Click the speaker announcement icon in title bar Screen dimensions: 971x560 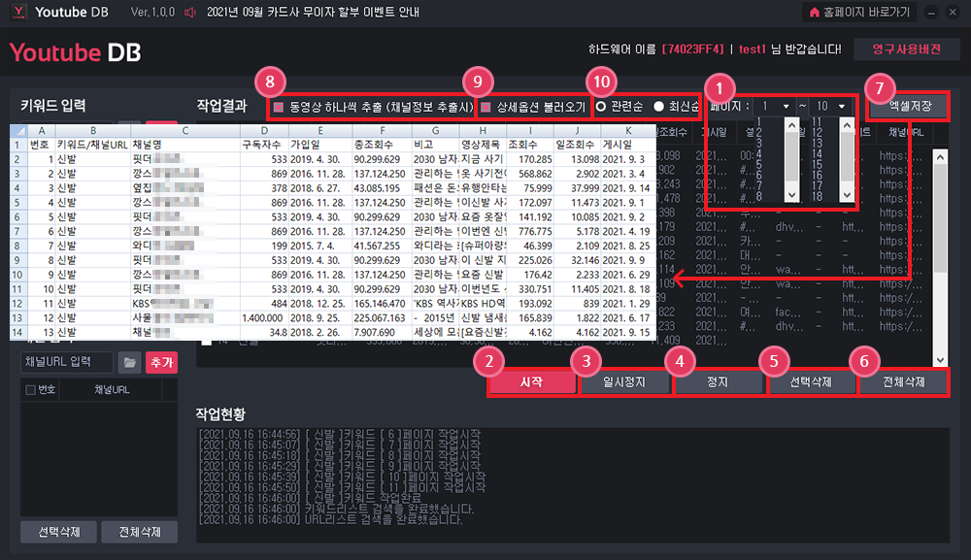tap(190, 13)
